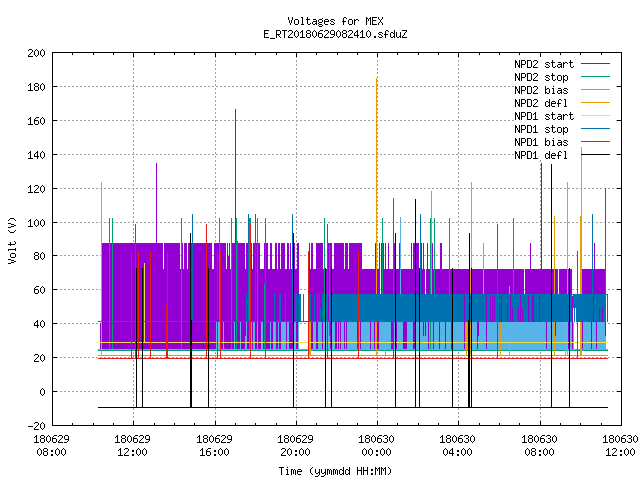This screenshot has width=640, height=480.
Task: Click the 'NPD2 stop' legend label
Action: 541,77
